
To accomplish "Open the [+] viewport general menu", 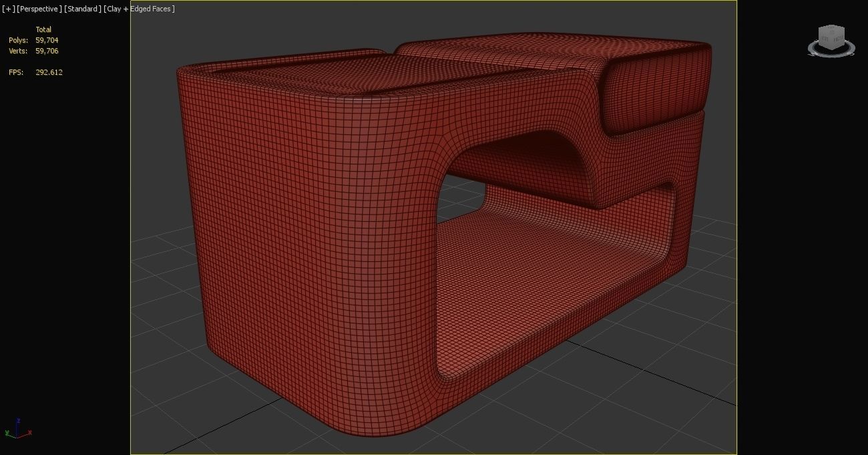I will tap(9, 9).
